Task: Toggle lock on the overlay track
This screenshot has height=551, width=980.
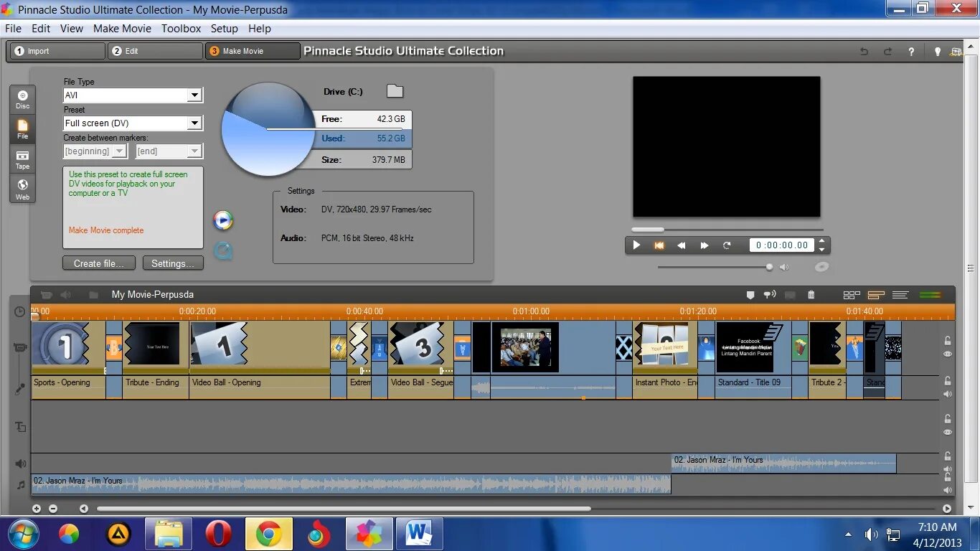Action: (x=948, y=419)
